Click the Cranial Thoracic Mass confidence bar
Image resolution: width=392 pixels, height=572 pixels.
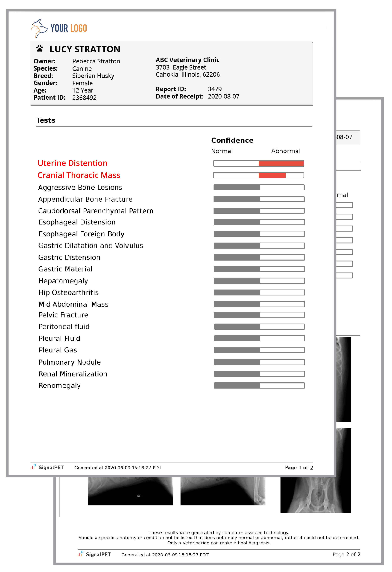[259, 175]
